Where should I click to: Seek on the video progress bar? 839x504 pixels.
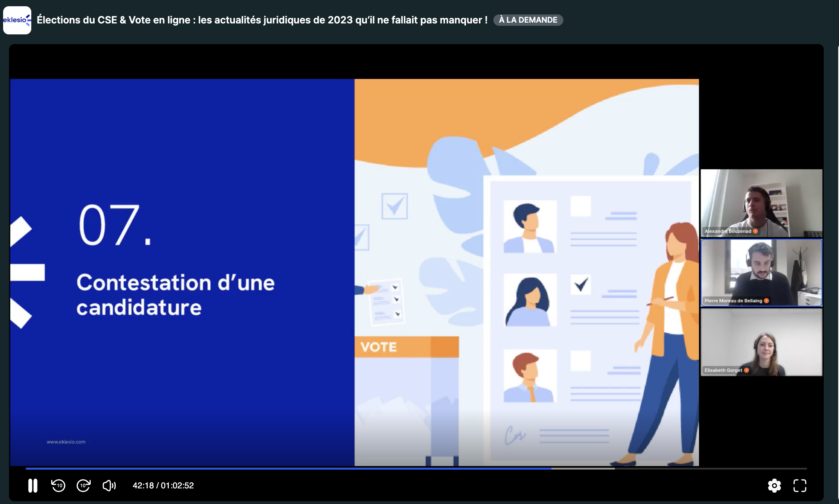[416, 468]
